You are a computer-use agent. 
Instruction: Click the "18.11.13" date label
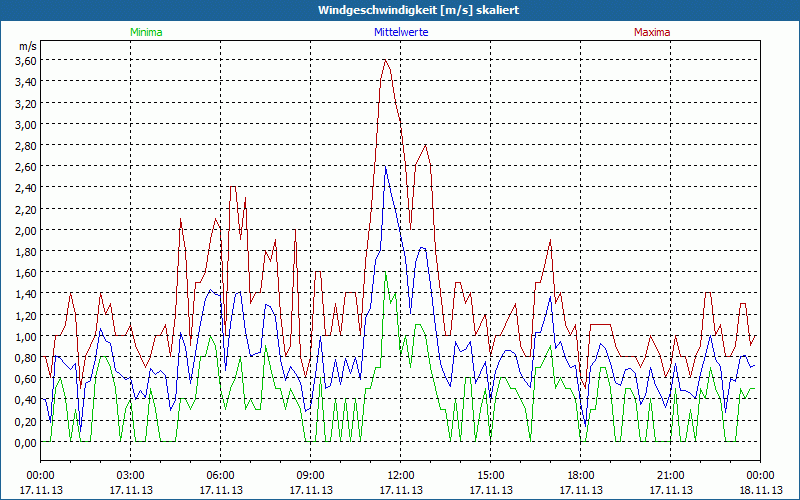tap(760, 490)
